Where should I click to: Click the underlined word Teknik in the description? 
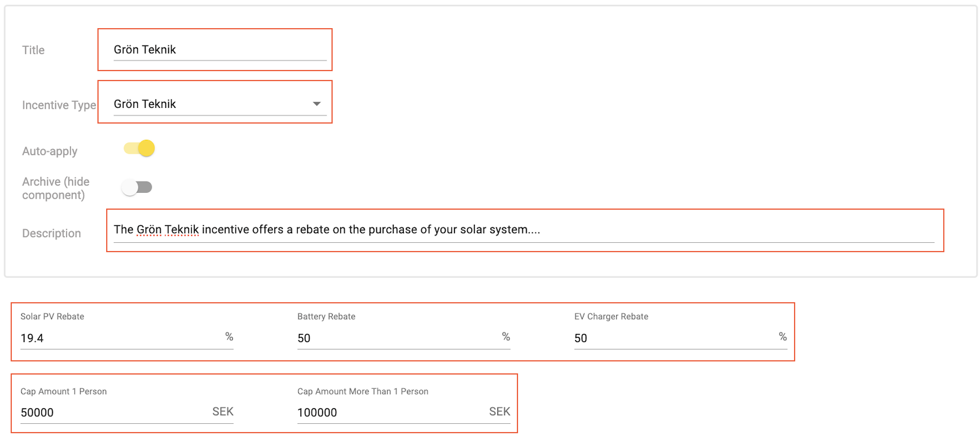coord(182,230)
